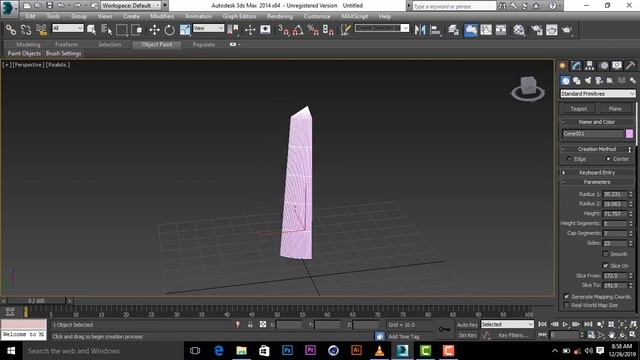Screen dimensions: 640x360
Task: Open the 3ds Max application menu logo
Action: pyautogui.click(x=9, y=9)
